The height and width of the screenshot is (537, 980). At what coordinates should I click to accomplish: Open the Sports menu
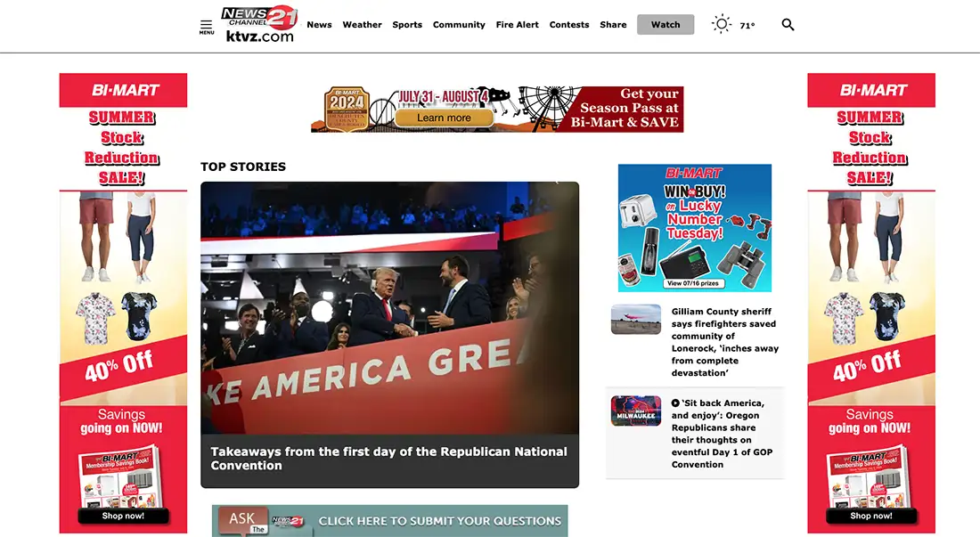[x=407, y=24]
